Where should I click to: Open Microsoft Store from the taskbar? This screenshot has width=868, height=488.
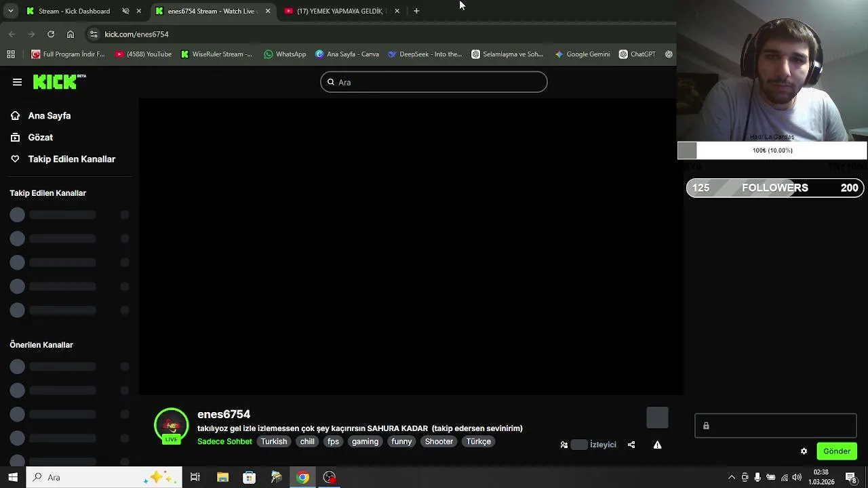tap(249, 478)
